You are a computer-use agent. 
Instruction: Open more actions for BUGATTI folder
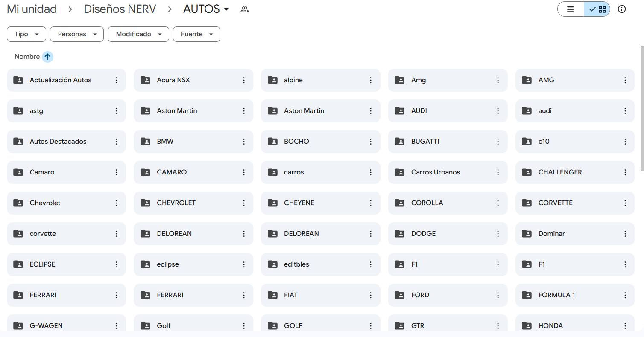(498, 142)
